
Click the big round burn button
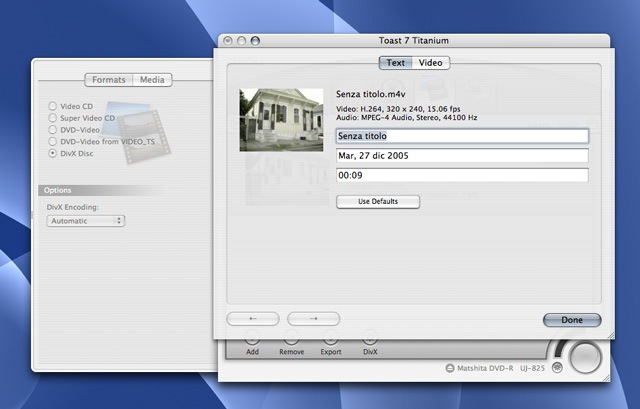pos(586,358)
